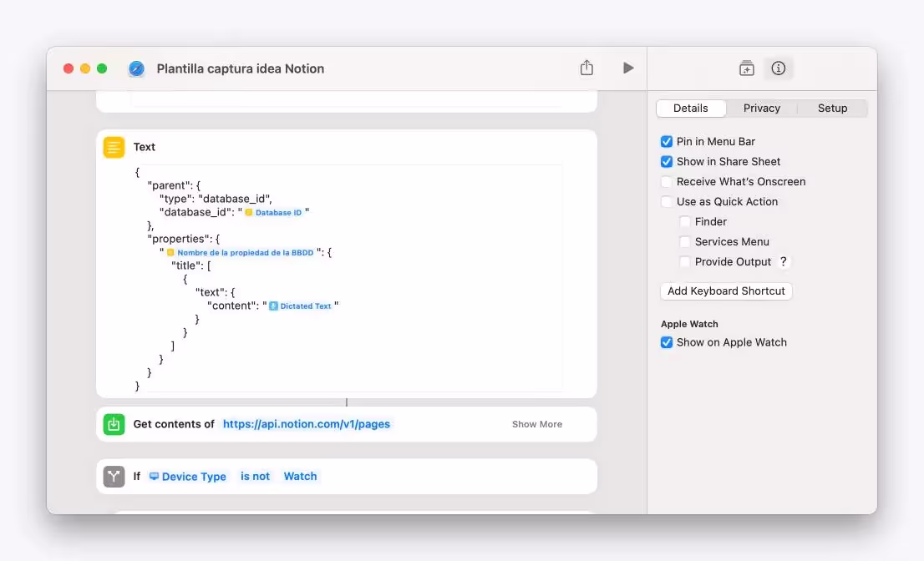Open the Action Library icon

[x=747, y=68]
